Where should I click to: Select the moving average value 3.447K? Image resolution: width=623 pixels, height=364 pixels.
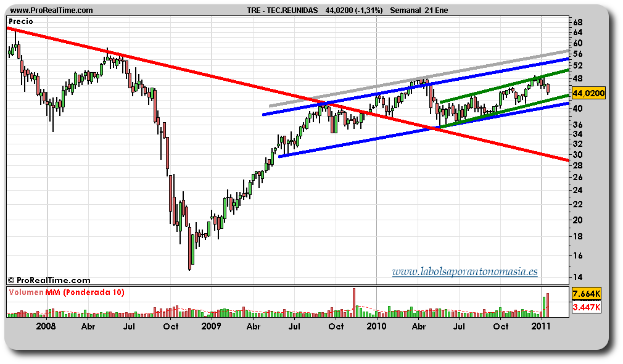click(587, 307)
